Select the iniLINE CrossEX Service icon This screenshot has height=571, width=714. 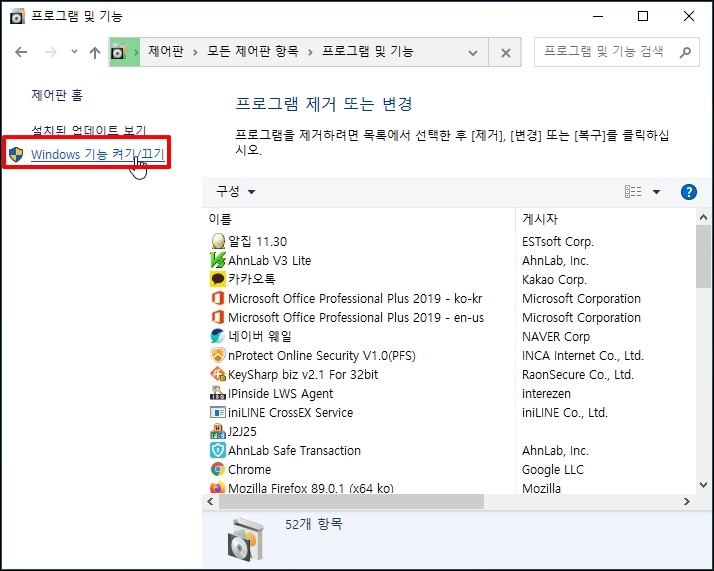point(218,412)
